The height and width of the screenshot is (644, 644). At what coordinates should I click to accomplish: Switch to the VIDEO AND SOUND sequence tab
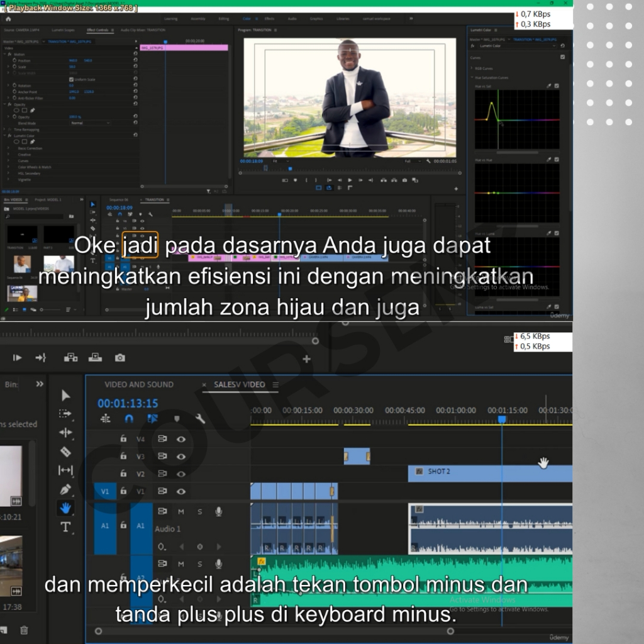click(139, 385)
